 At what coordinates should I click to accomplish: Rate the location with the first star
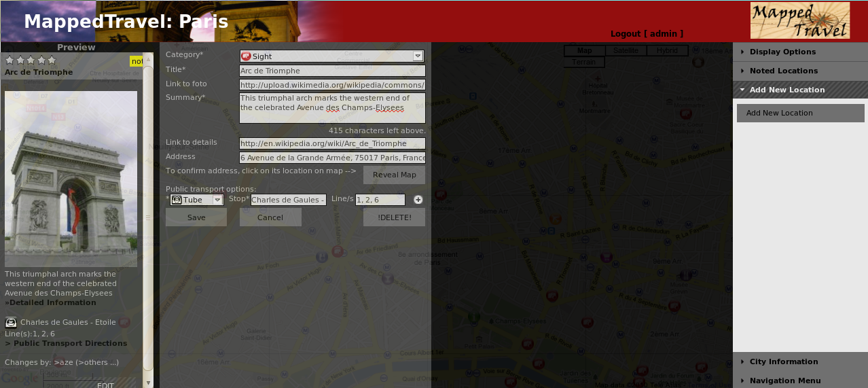click(x=10, y=60)
